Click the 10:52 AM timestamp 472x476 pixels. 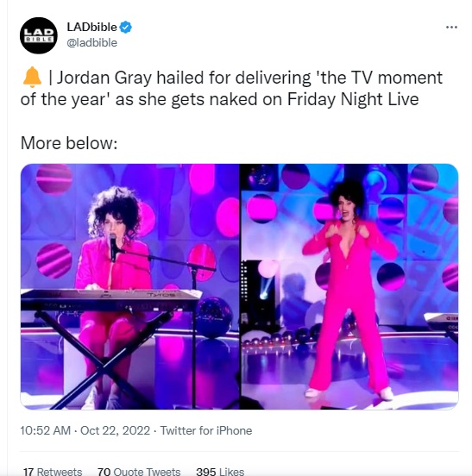(x=45, y=430)
